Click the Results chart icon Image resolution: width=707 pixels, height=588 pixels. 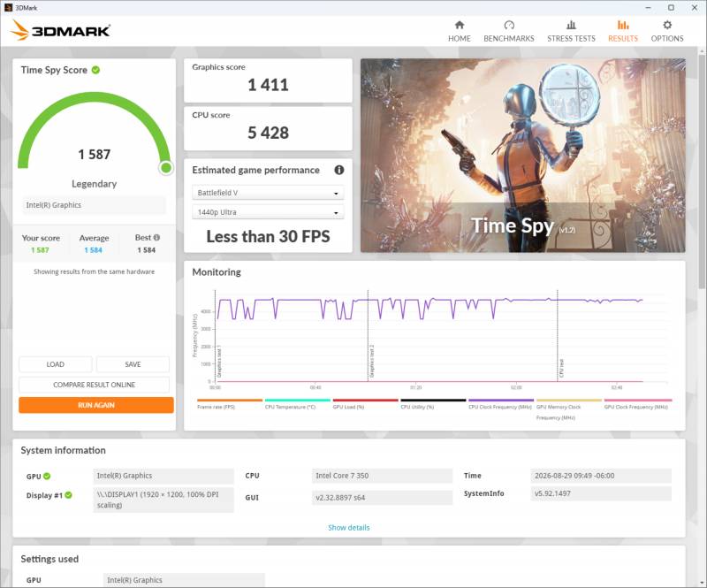[x=623, y=25]
